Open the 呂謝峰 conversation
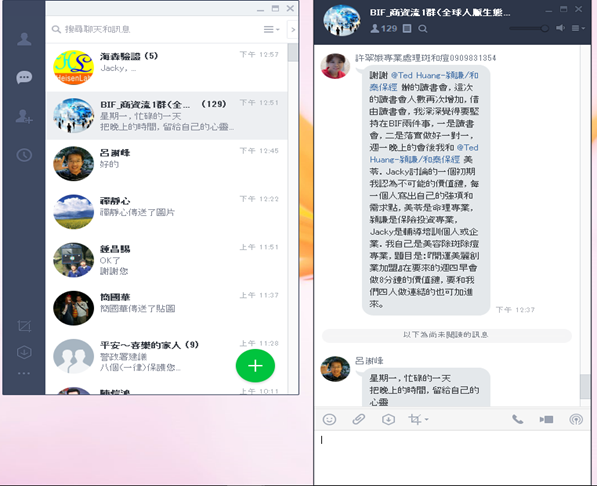 click(x=166, y=164)
